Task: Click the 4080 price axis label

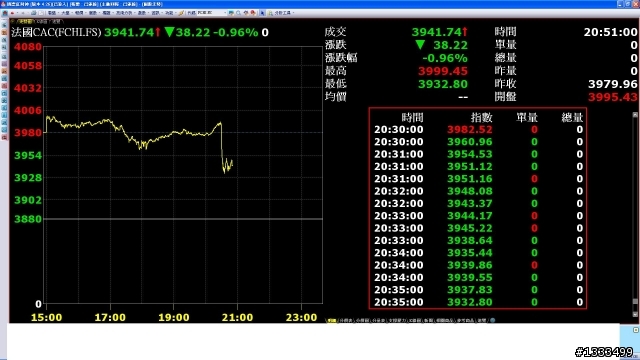Action: pyautogui.click(x=28, y=47)
